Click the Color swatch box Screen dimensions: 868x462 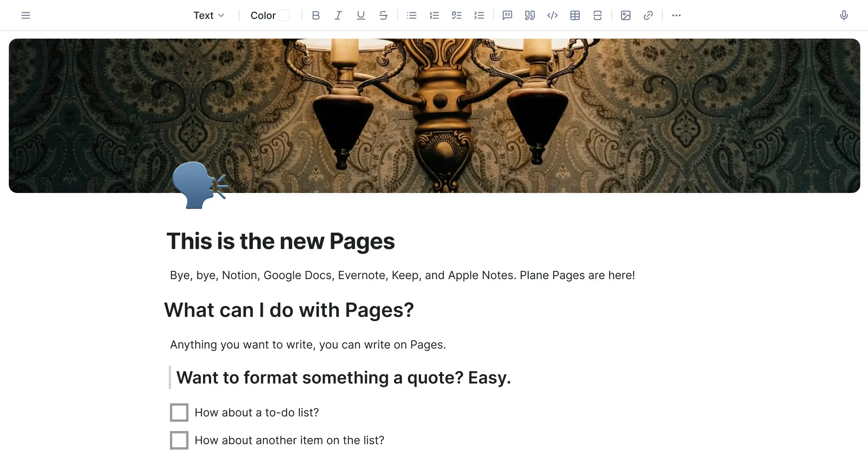pyautogui.click(x=284, y=15)
